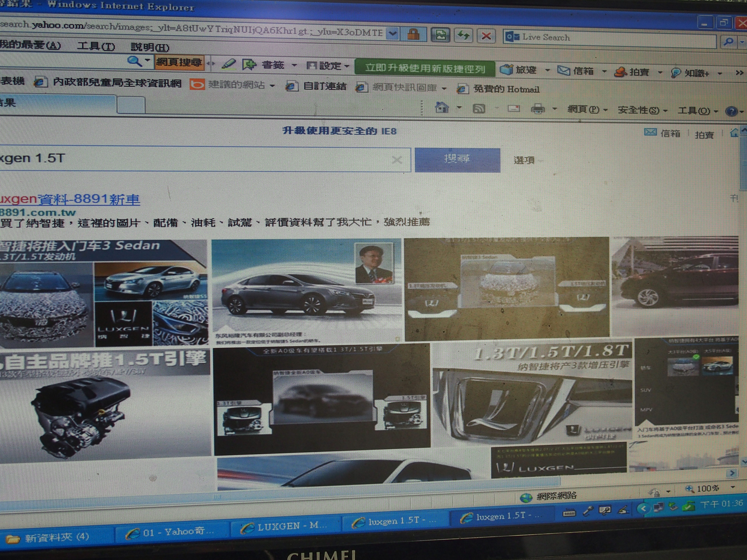Open the 書籤 dropdown arrow
The image size is (747, 560).
pos(294,65)
